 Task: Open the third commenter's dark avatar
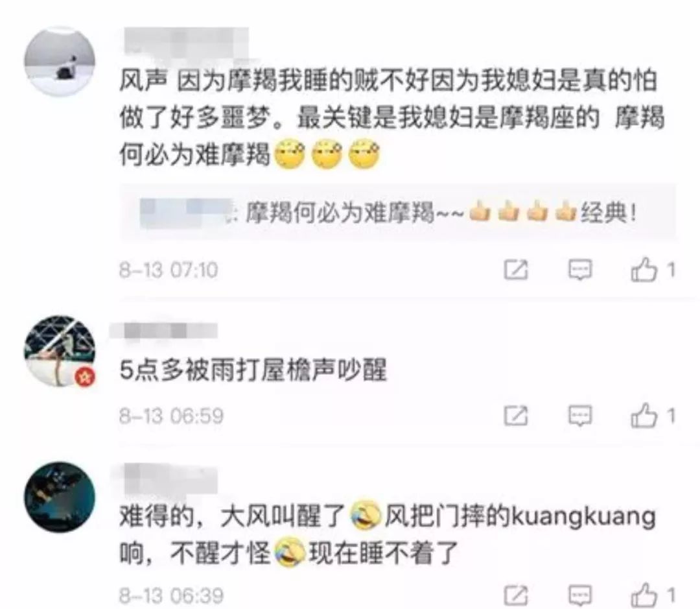click(x=60, y=497)
